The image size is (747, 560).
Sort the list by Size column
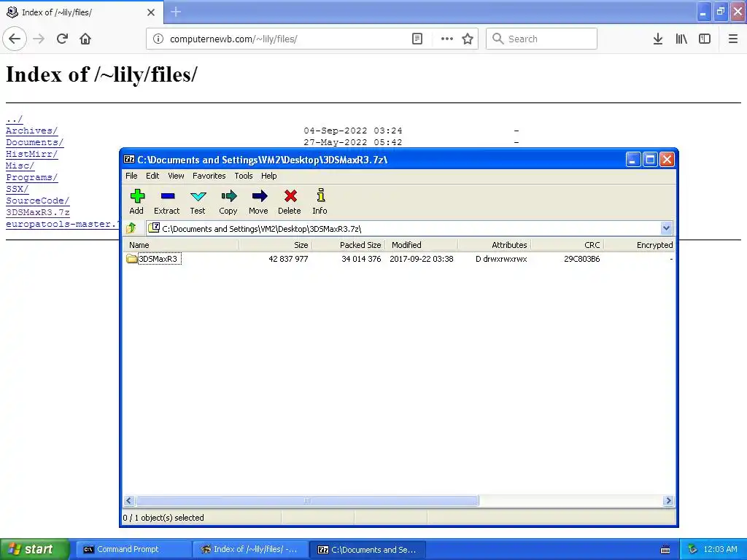click(x=275, y=245)
